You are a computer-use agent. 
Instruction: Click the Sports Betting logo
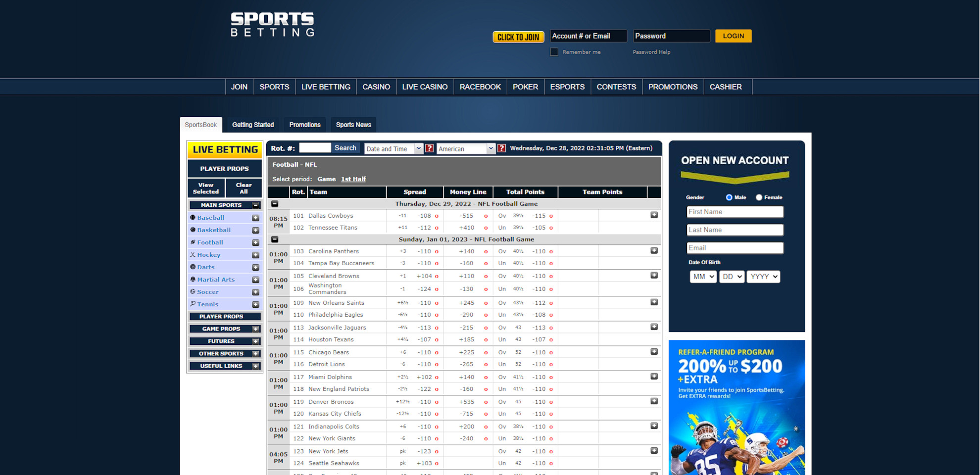pyautogui.click(x=272, y=25)
